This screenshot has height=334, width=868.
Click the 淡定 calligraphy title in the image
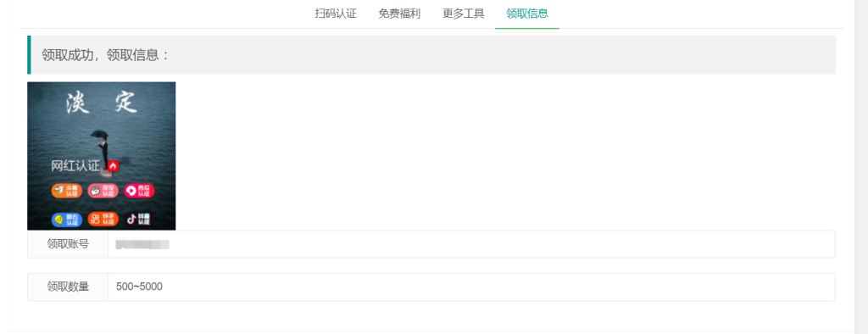[x=102, y=103]
